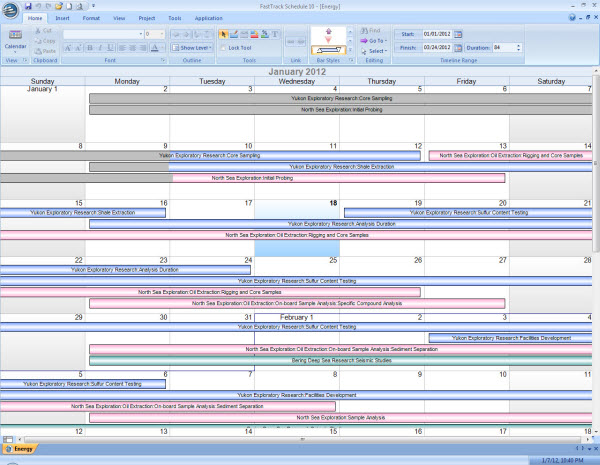Open the font name combo box
This screenshot has width=600, height=465.
point(100,34)
